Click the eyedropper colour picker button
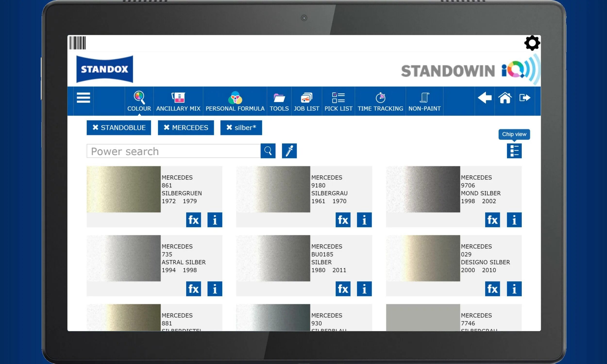The height and width of the screenshot is (364, 607). click(289, 151)
